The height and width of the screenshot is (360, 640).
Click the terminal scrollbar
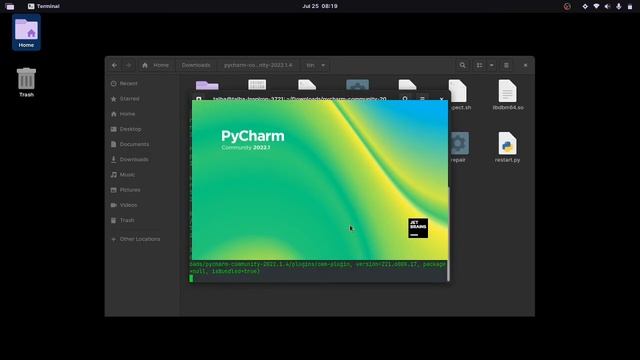pos(449,234)
